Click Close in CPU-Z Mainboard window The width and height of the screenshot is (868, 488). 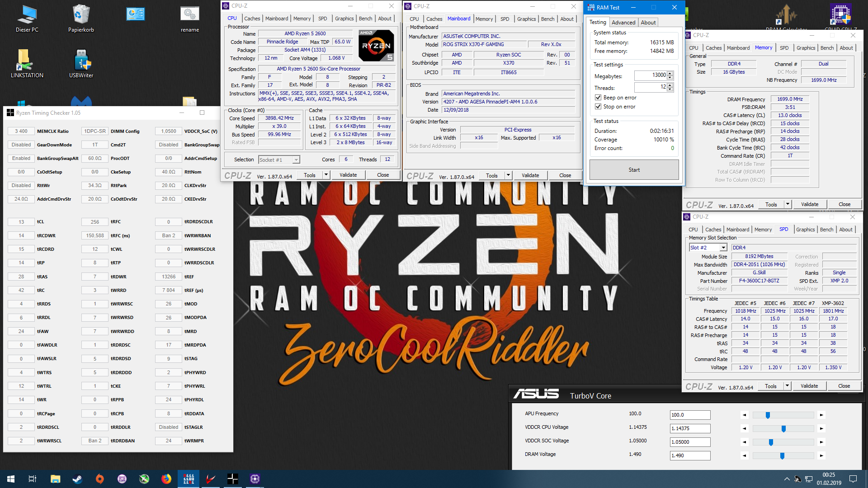click(565, 175)
